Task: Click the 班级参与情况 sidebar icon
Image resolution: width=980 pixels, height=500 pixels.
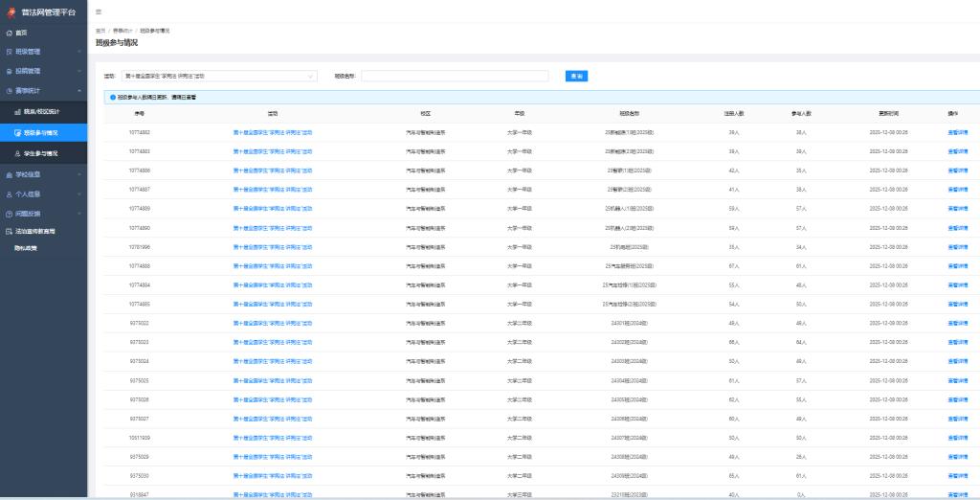Action: (x=17, y=132)
